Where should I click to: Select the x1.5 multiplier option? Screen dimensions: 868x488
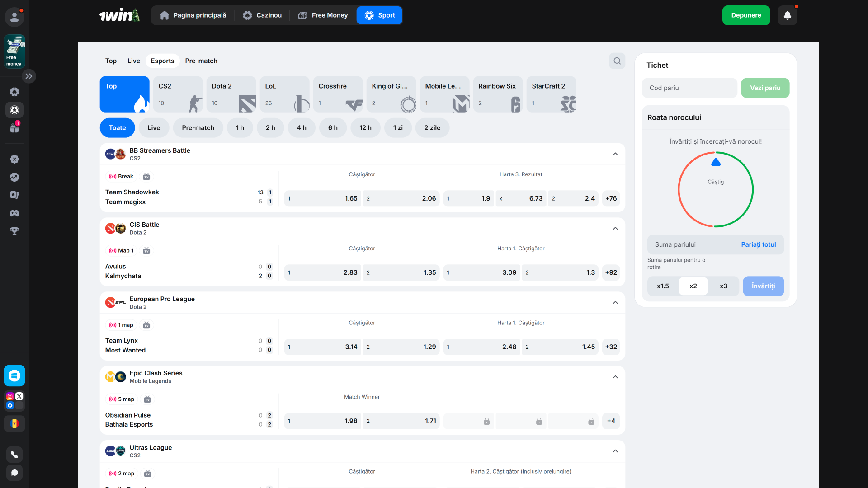click(663, 286)
